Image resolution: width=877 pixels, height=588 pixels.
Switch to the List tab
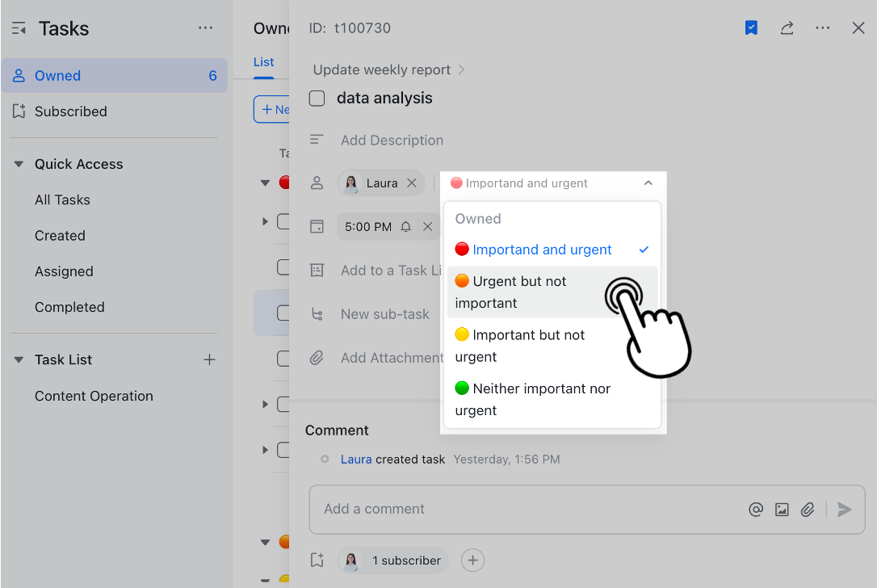[x=264, y=61]
